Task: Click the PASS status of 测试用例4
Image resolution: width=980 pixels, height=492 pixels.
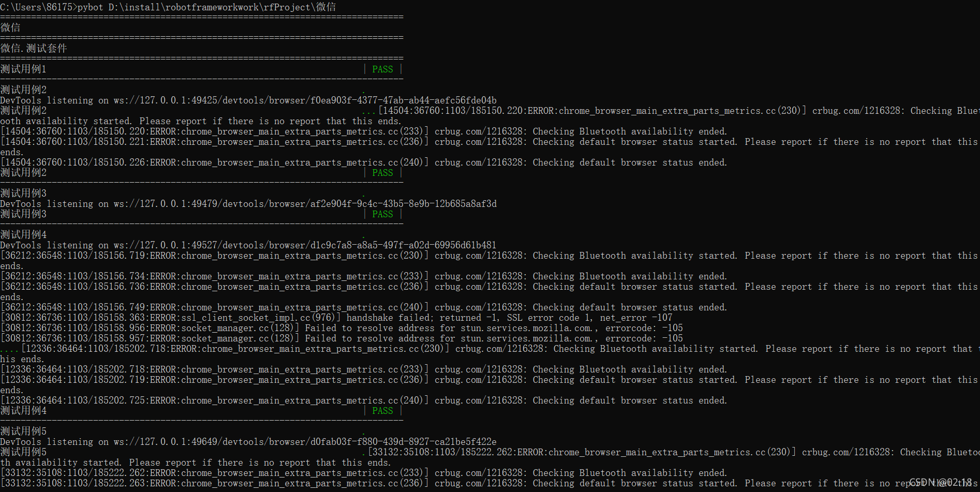Action: click(x=382, y=410)
